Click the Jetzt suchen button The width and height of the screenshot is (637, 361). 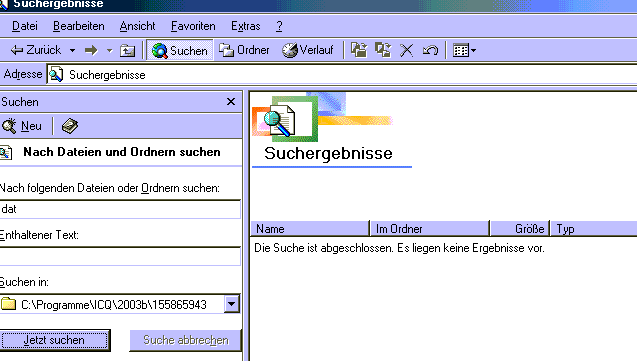pos(55,340)
